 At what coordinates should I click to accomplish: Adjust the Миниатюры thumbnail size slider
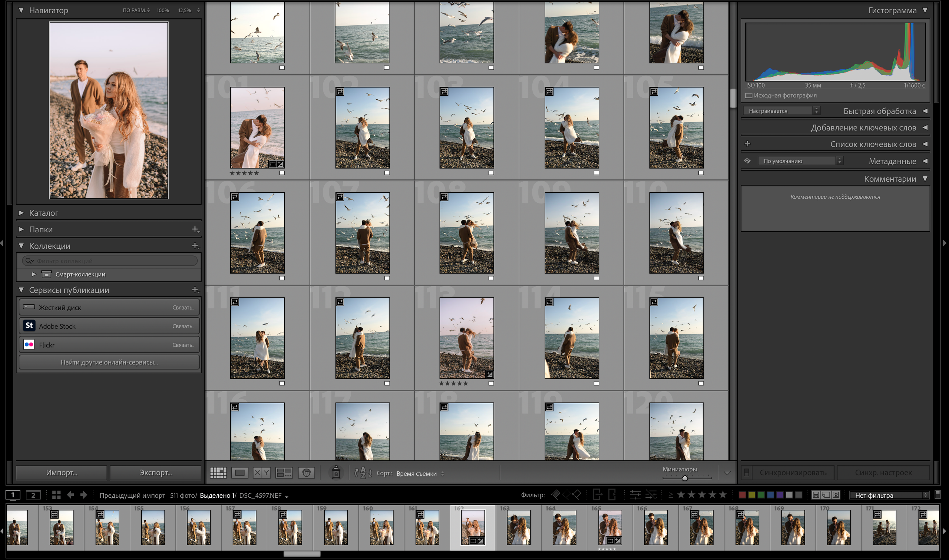click(x=684, y=478)
